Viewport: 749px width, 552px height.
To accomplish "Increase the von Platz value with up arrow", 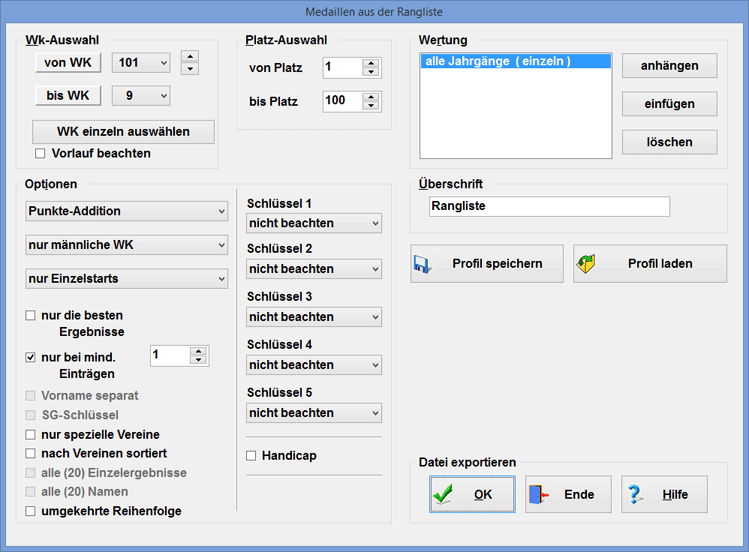I will point(371,63).
